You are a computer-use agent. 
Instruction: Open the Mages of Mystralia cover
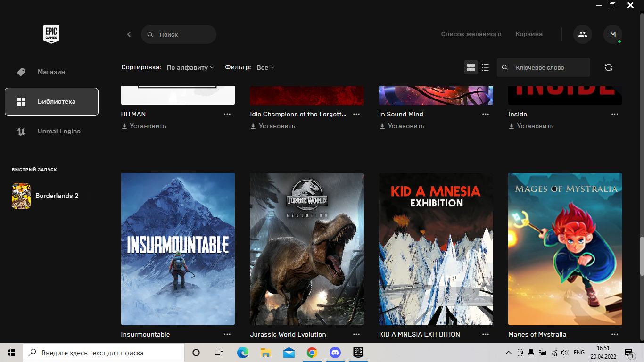coord(565,249)
